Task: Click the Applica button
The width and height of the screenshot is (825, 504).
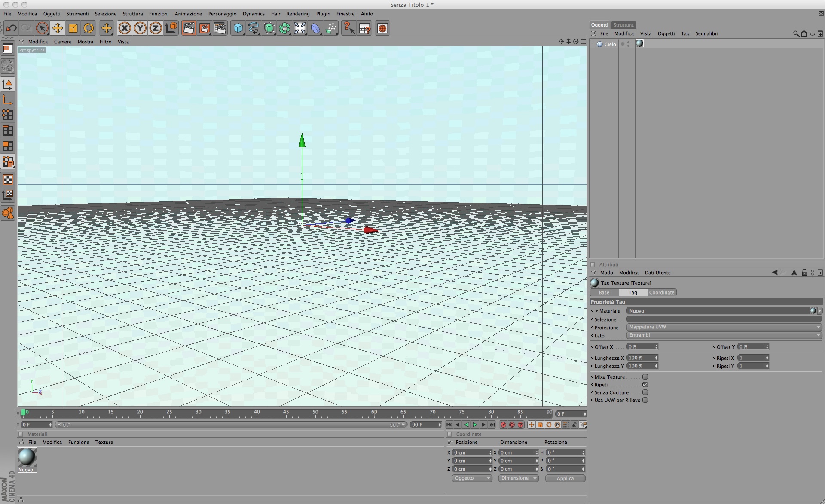Action: click(x=565, y=478)
